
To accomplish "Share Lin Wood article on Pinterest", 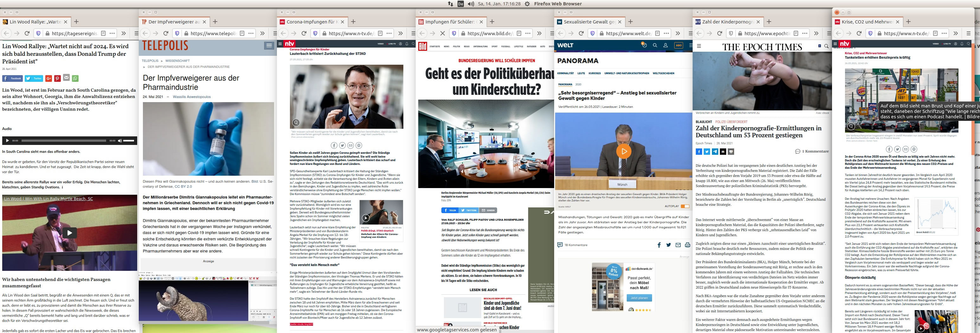I will tap(57, 78).
